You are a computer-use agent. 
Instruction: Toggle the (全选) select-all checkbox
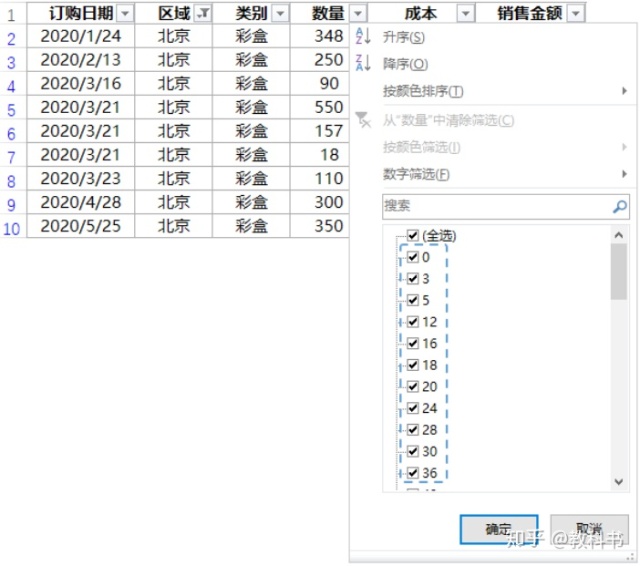point(413,235)
